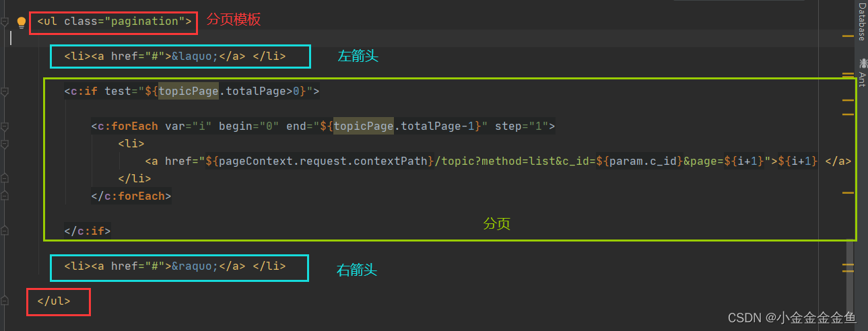Viewport: 868px width, 331px height.
Task: Collapse the c:if test block fold marker
Action: click(5, 91)
